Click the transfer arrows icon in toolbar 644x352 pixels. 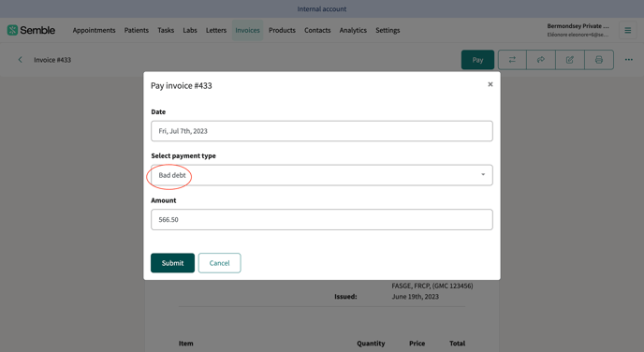(x=512, y=60)
